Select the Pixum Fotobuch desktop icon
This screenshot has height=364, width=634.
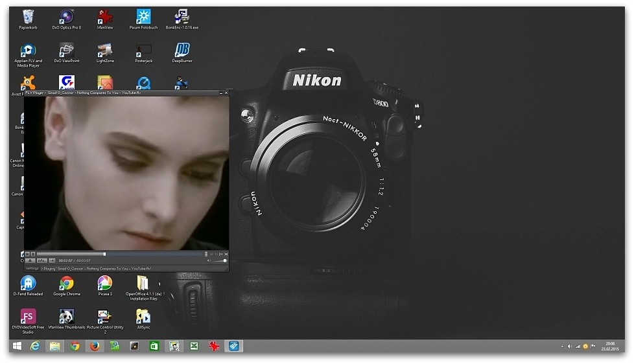[x=143, y=19]
